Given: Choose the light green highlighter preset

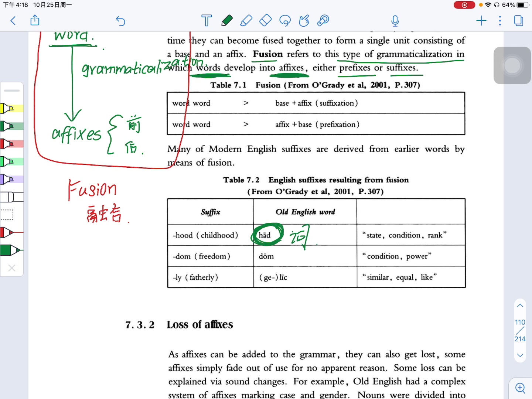Looking at the screenshot, I should click(12, 161).
